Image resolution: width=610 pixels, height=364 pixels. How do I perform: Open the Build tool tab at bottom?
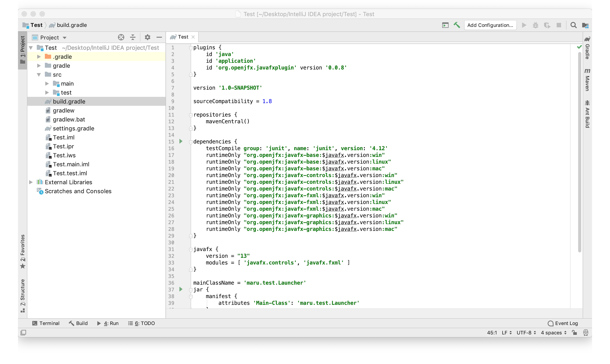tap(78, 323)
